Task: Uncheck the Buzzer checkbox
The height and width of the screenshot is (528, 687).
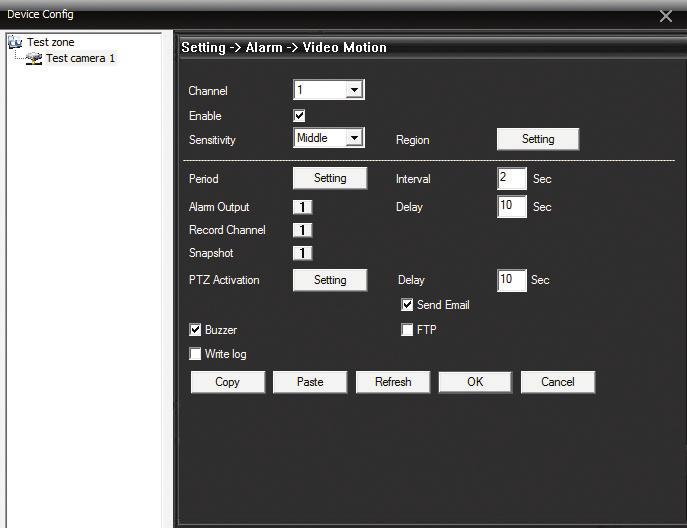Action: point(195,330)
